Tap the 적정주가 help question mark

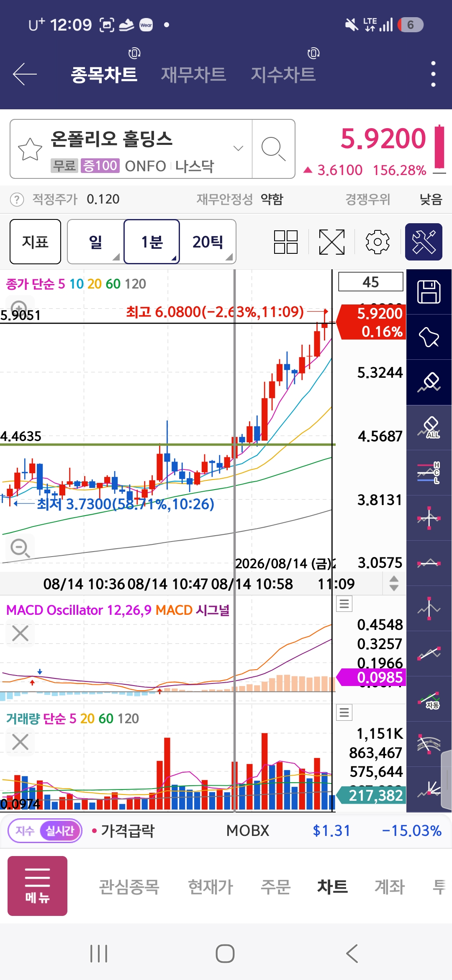[x=17, y=199]
